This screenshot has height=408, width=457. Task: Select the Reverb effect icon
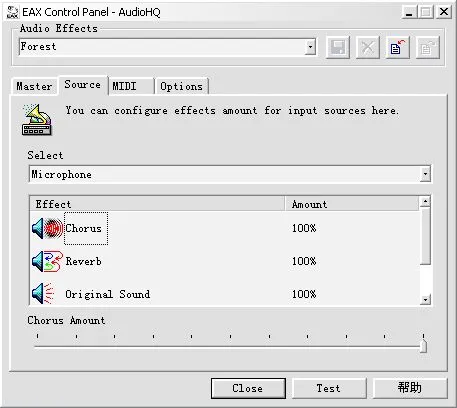tap(47, 261)
